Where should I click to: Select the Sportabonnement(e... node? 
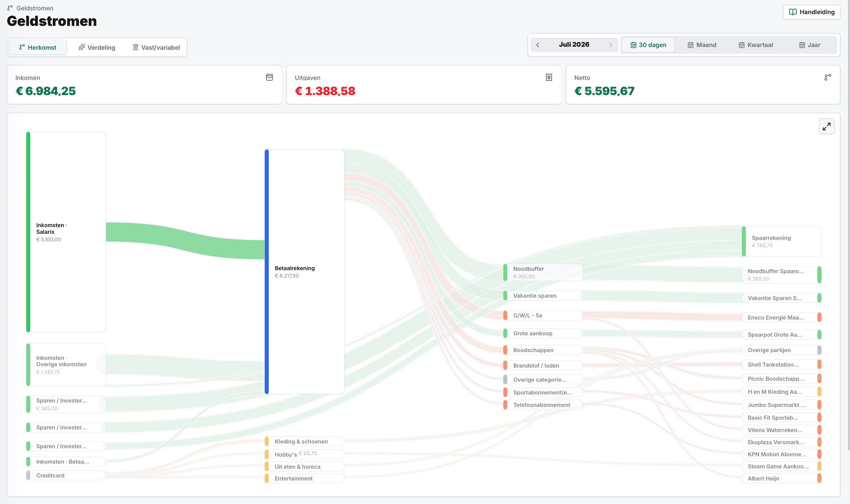(x=543, y=392)
